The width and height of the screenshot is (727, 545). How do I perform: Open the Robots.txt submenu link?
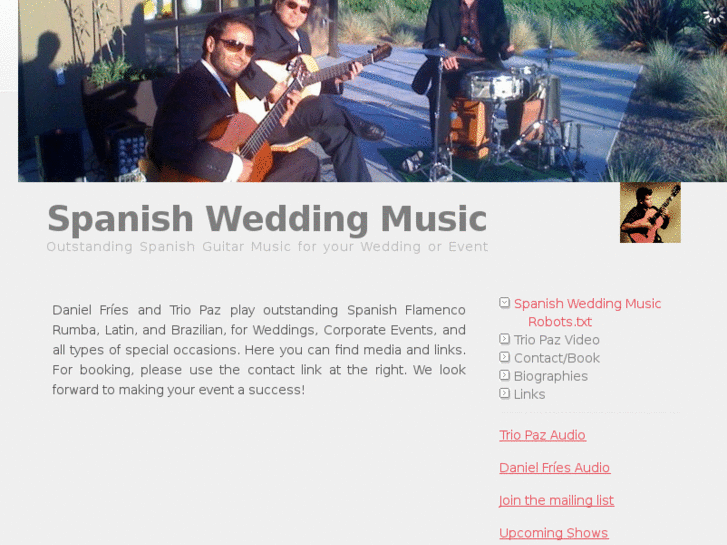(560, 322)
